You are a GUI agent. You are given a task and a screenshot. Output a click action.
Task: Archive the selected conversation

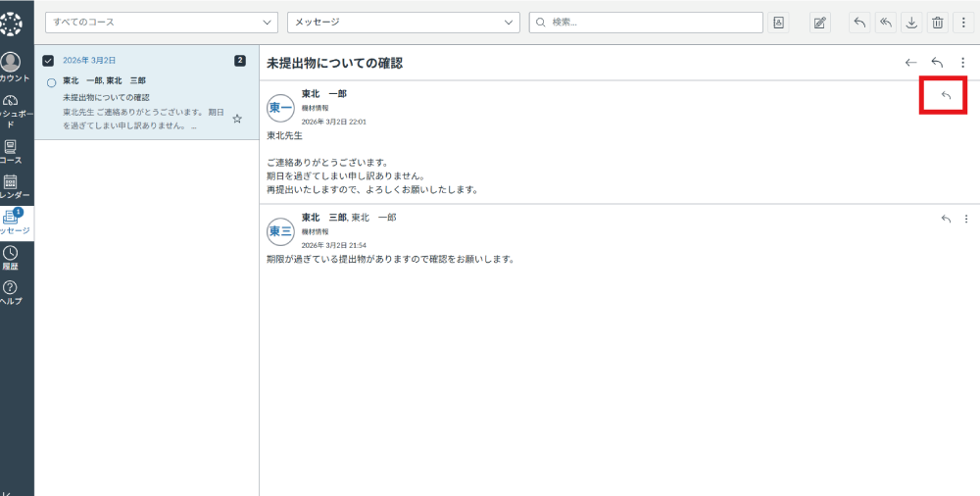[911, 23]
